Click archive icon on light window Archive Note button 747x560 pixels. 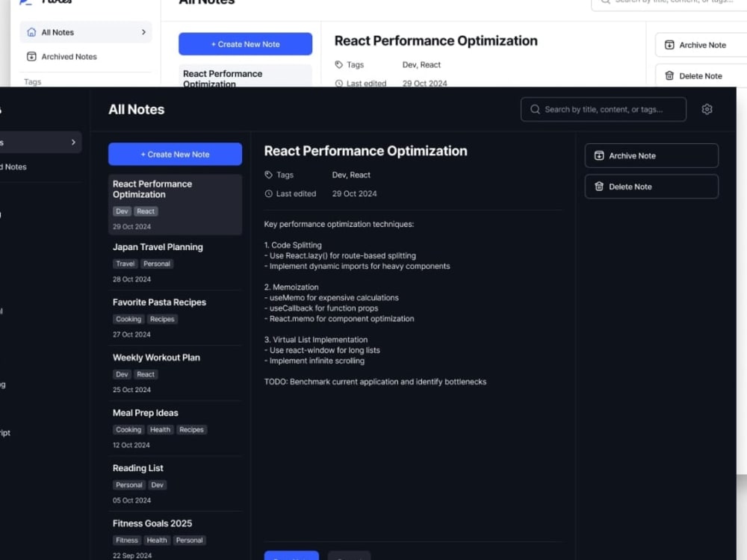pyautogui.click(x=669, y=46)
